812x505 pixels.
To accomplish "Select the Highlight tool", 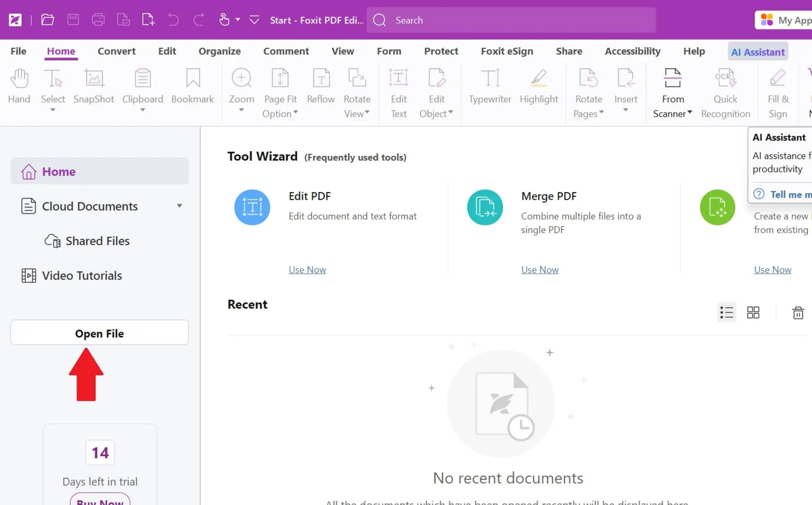I will coord(539,86).
